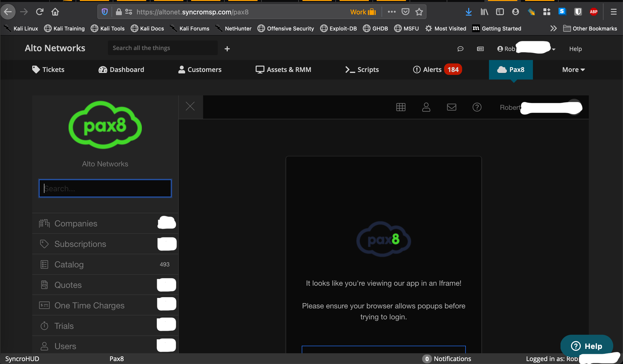Expand the More navigation dropdown

(573, 70)
